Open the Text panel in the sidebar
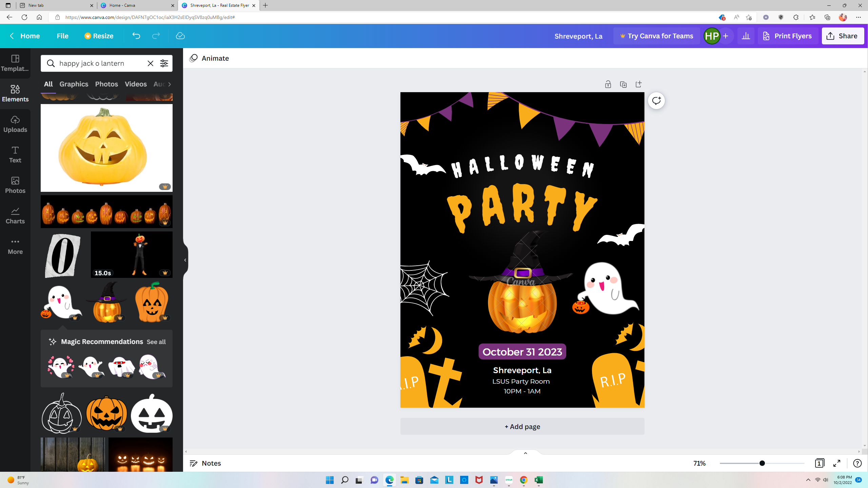Image resolution: width=868 pixels, height=488 pixels. pyautogui.click(x=15, y=154)
